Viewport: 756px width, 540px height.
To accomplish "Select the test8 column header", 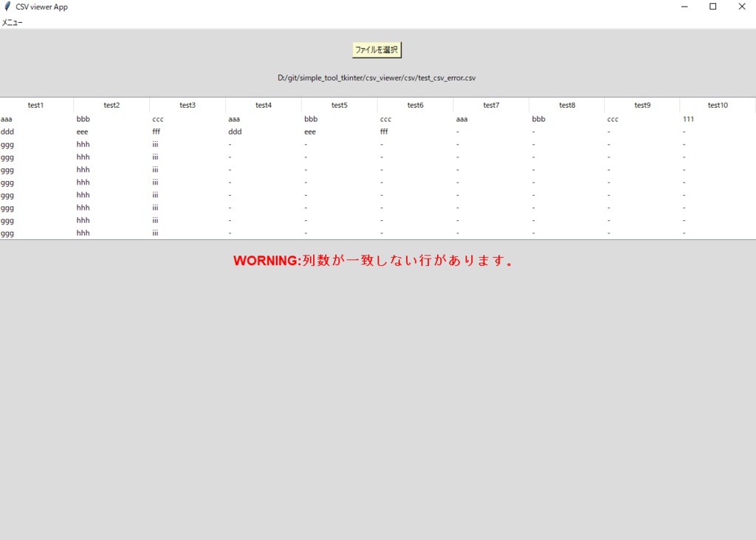I will pos(567,105).
